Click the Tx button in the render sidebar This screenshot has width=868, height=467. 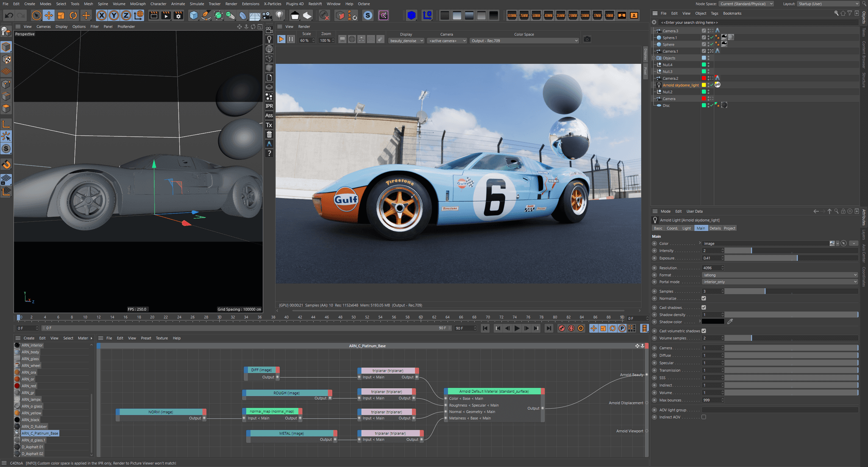pos(269,125)
